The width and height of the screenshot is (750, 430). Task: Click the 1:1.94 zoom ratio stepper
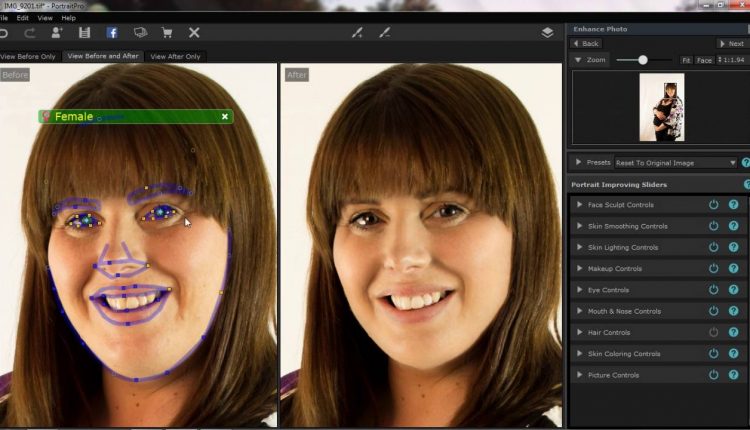click(732, 60)
